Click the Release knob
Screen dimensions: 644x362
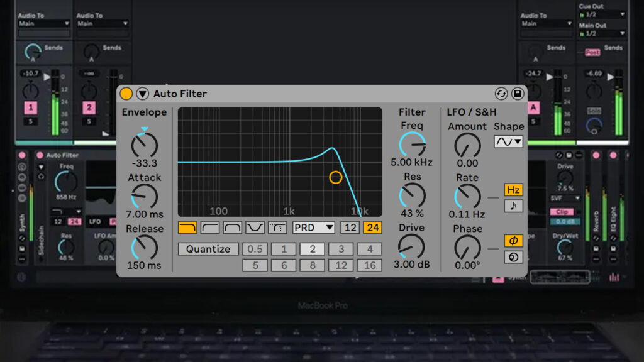144,248
